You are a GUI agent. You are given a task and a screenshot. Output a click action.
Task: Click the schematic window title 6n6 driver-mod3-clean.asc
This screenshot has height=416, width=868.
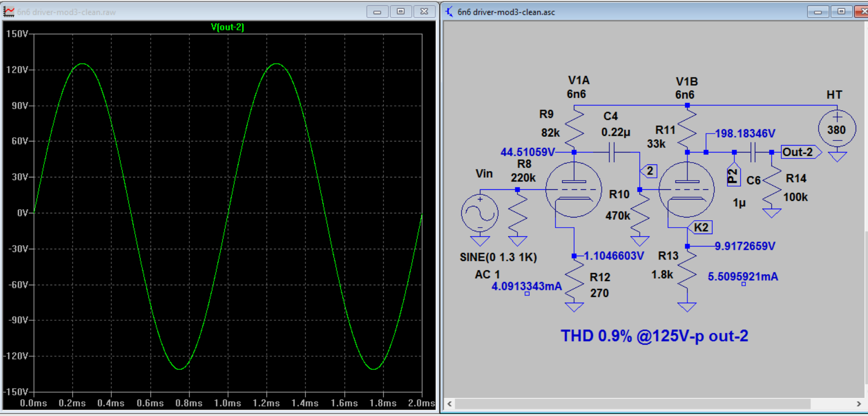point(506,12)
